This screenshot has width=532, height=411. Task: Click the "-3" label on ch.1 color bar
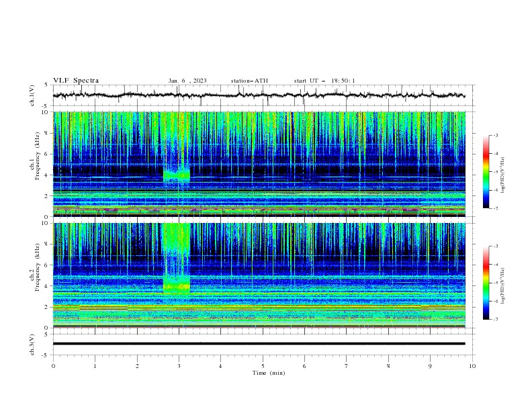[x=496, y=135]
